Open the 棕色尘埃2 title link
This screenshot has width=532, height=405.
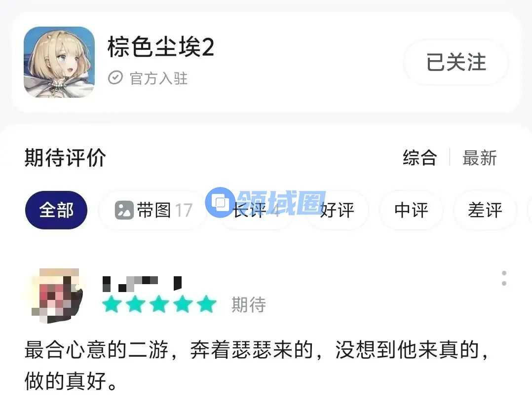tap(161, 47)
